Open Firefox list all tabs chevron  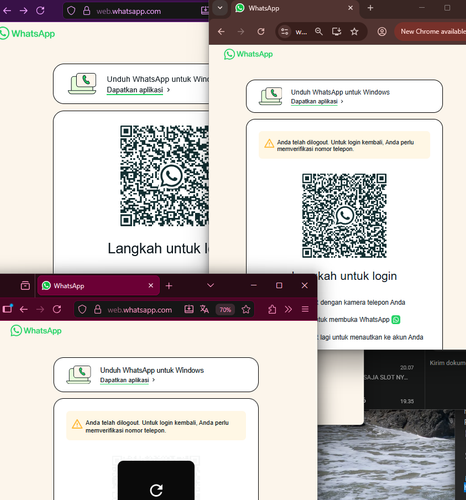210,285
